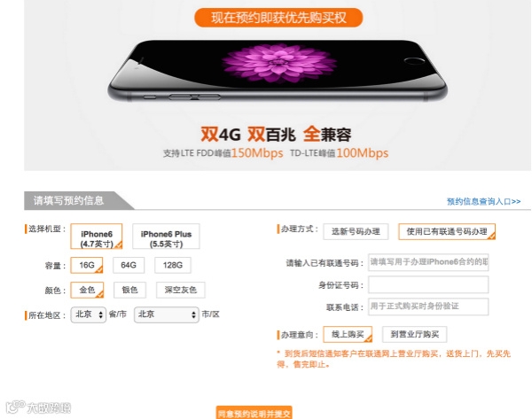Choose 64G capacity option
532x419 pixels.
pos(129,265)
